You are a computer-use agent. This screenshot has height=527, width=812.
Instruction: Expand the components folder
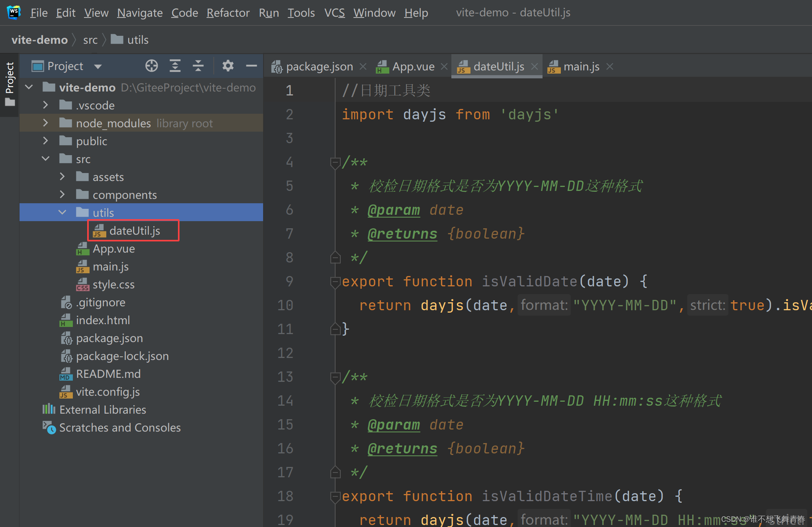(62, 194)
